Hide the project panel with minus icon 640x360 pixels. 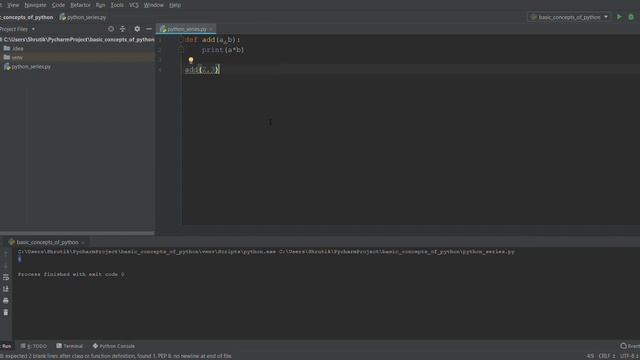coord(149,29)
